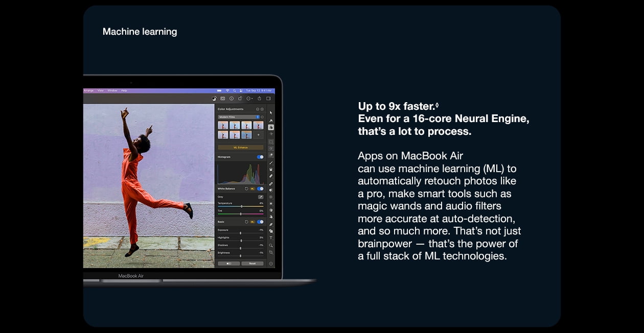This screenshot has width=644, height=333.
Task: Click the more options icon at tool strip bottom
Action: pyautogui.click(x=271, y=264)
